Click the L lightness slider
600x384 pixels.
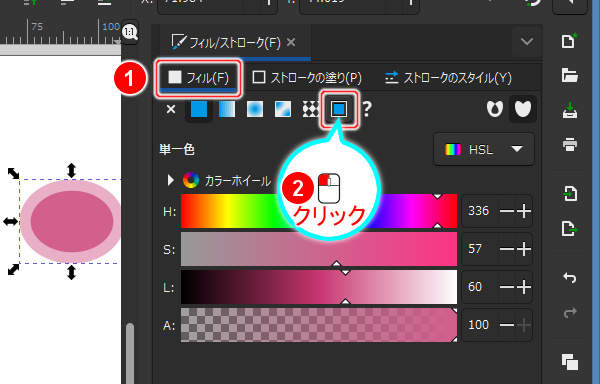319,287
